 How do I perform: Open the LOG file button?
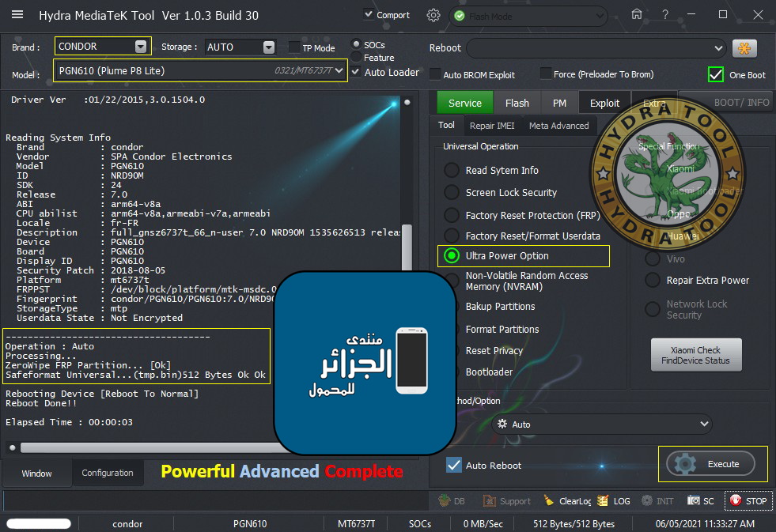614,500
